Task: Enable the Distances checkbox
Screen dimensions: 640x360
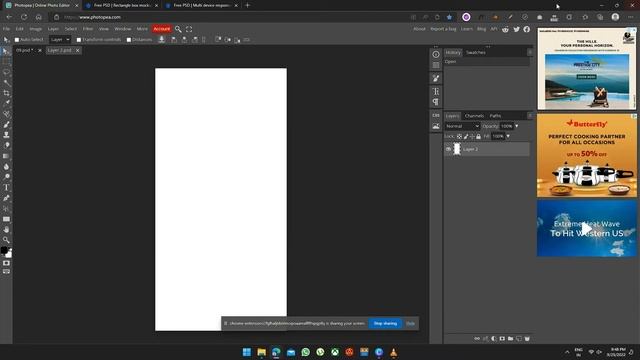Action: point(129,40)
